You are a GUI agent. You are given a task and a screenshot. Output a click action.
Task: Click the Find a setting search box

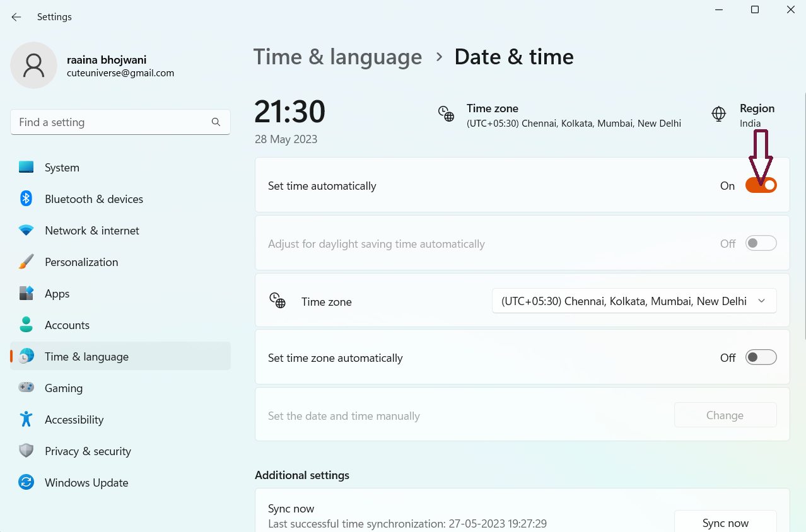pos(114,122)
